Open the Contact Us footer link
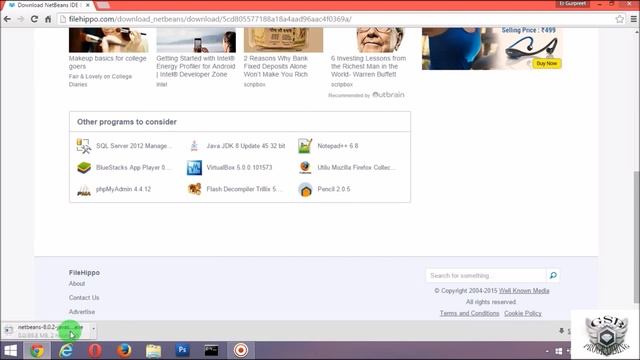The height and width of the screenshot is (360, 640). 84,298
